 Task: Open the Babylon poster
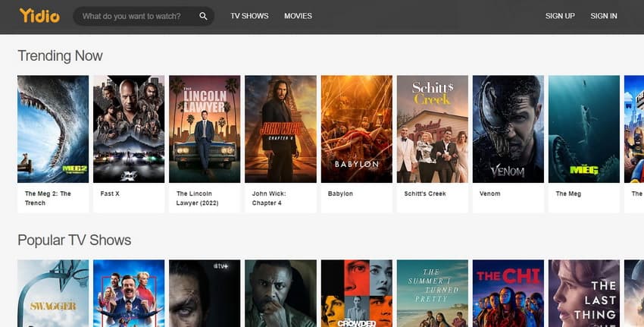click(x=357, y=129)
